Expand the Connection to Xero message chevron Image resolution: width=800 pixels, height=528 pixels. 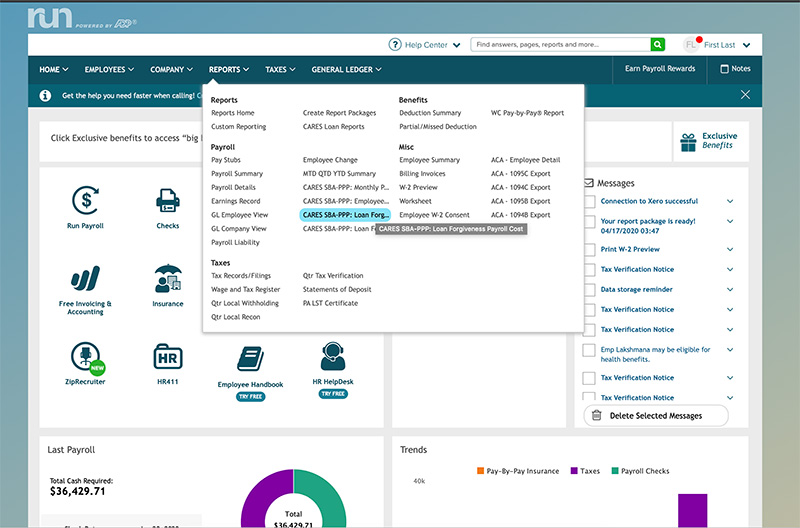pos(730,201)
